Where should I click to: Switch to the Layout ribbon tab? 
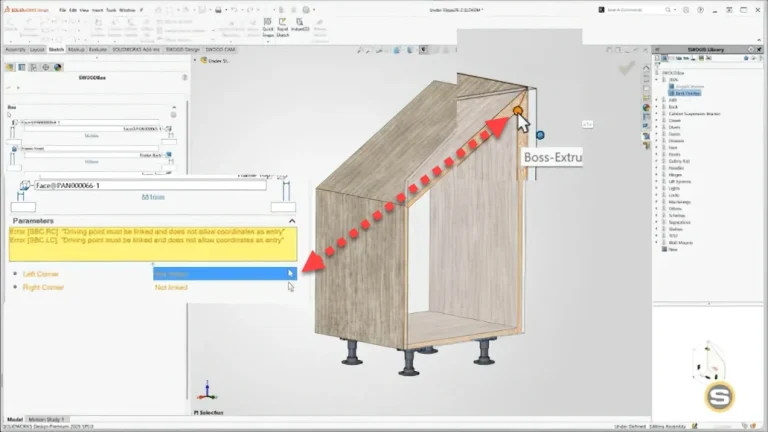(x=37, y=49)
